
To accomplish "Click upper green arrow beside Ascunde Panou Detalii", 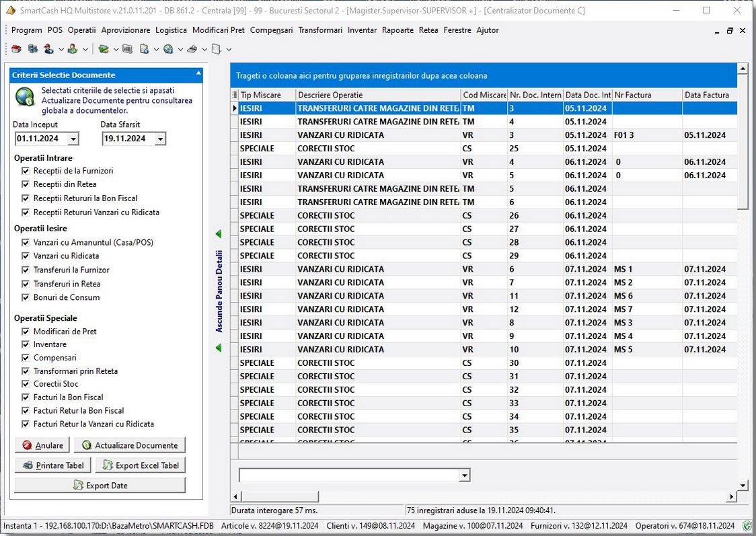I will click(219, 234).
